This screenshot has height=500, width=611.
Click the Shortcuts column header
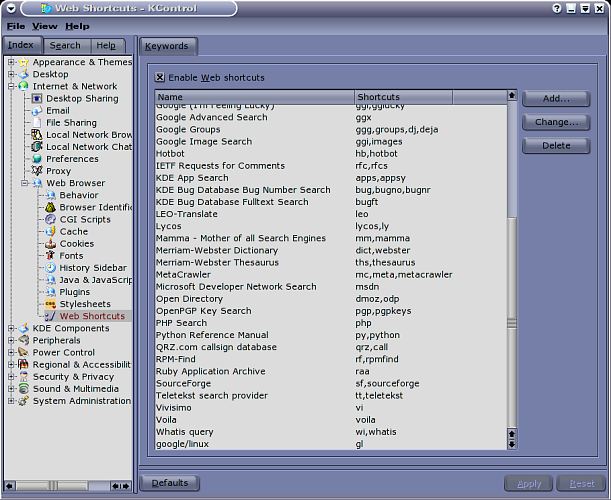(404, 97)
